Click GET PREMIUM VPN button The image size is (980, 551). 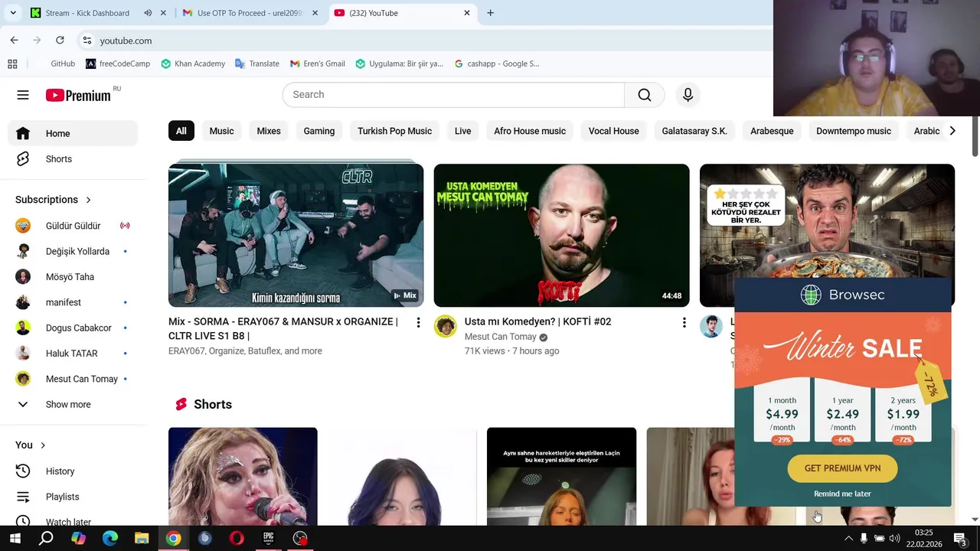click(842, 468)
